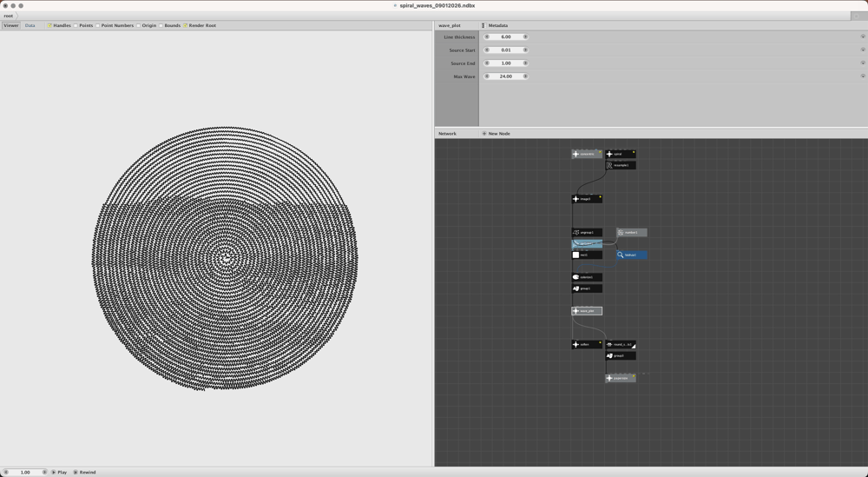Enable the Points checkbox
The width and height of the screenshot is (868, 477).
pyautogui.click(x=76, y=25)
